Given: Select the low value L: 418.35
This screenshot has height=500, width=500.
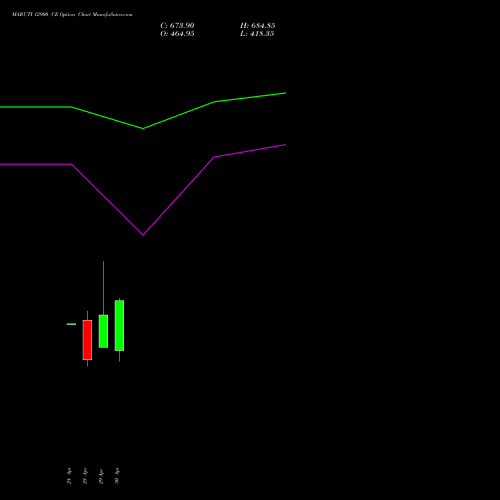Looking at the screenshot, I should [257, 34].
